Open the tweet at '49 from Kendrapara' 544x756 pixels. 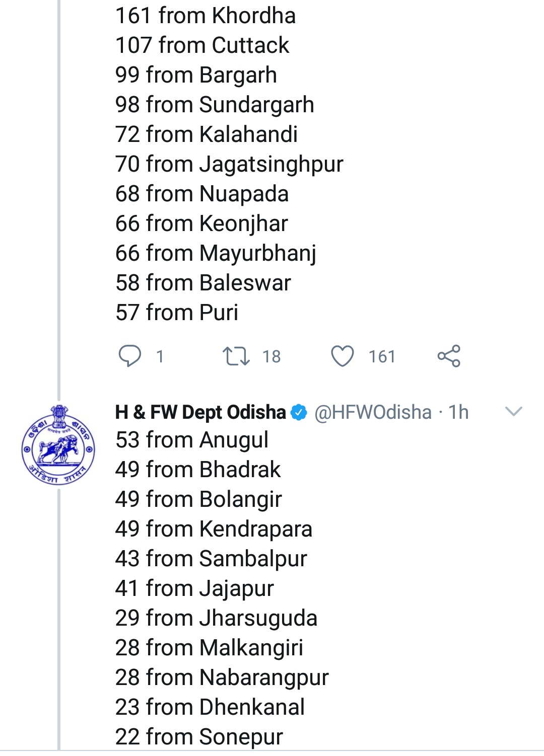[214, 529]
